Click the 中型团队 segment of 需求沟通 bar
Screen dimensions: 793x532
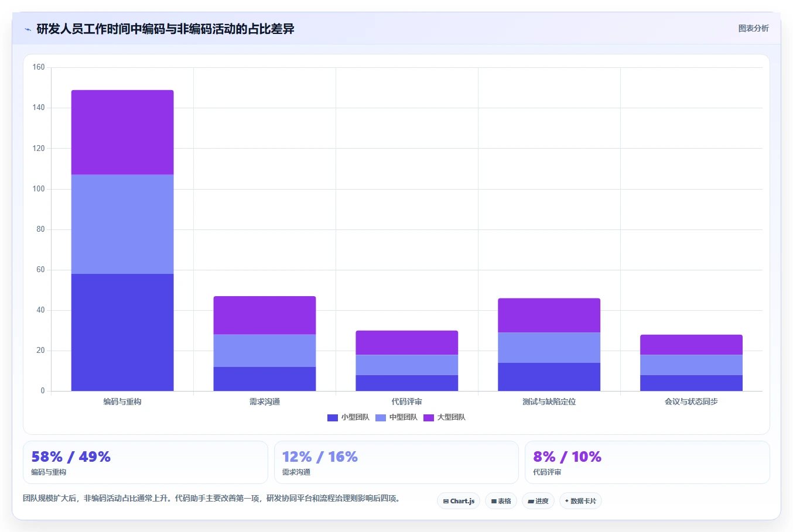[x=265, y=351]
